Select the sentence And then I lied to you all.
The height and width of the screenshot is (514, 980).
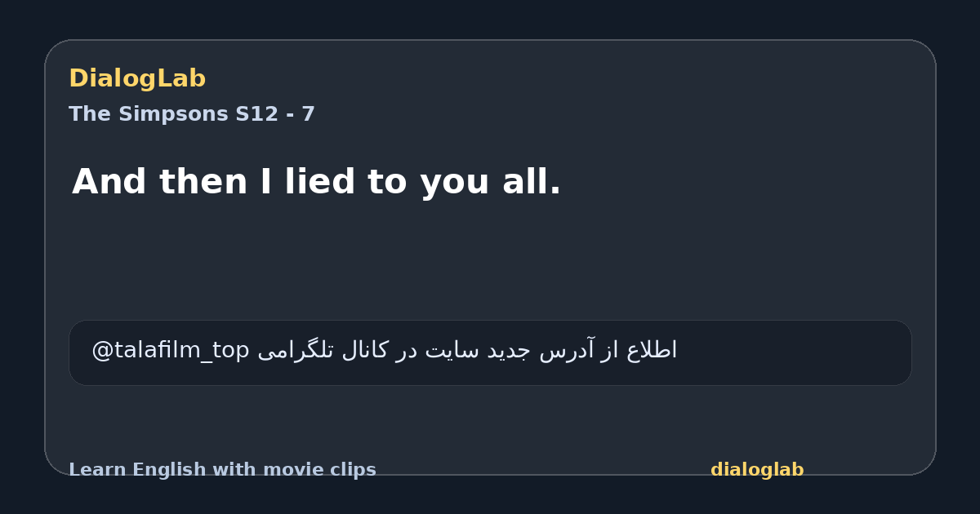317,182
